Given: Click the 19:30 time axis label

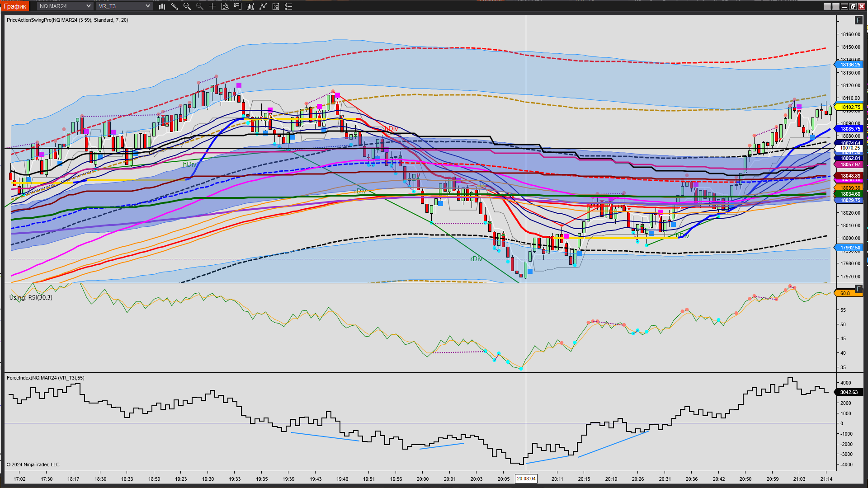Looking at the screenshot, I should (x=208, y=479).
